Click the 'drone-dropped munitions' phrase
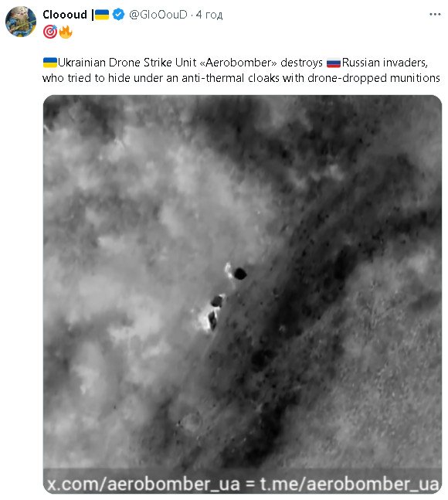Image resolution: width=448 pixels, height=500 pixels. pos(374,78)
